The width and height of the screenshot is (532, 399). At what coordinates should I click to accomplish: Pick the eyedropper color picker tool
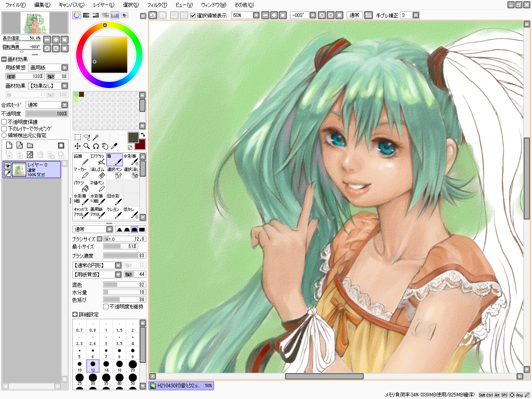(x=114, y=146)
